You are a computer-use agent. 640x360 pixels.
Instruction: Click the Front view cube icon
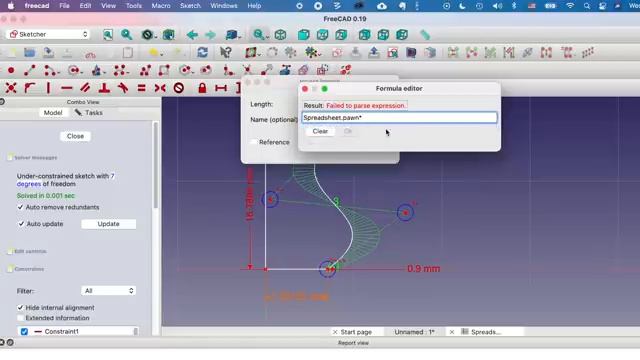303,35
